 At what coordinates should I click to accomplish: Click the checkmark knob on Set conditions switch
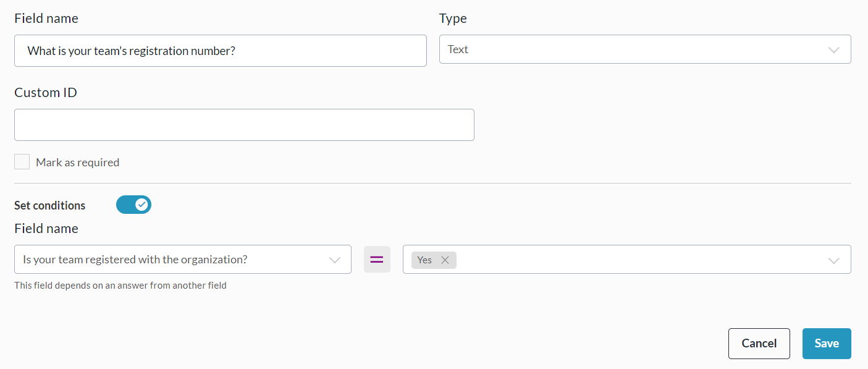(x=142, y=205)
